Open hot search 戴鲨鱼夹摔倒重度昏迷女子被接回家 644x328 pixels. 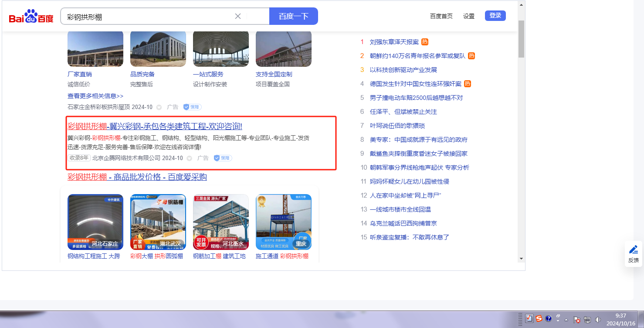point(419,154)
